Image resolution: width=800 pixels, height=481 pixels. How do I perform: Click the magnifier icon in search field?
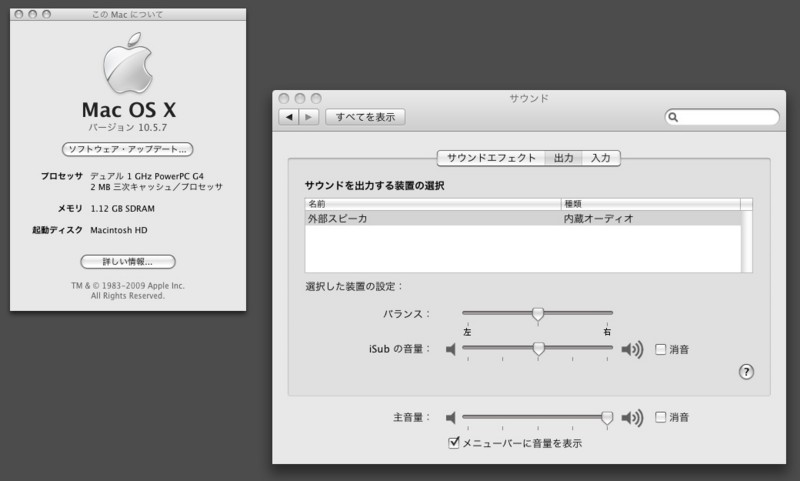click(673, 117)
